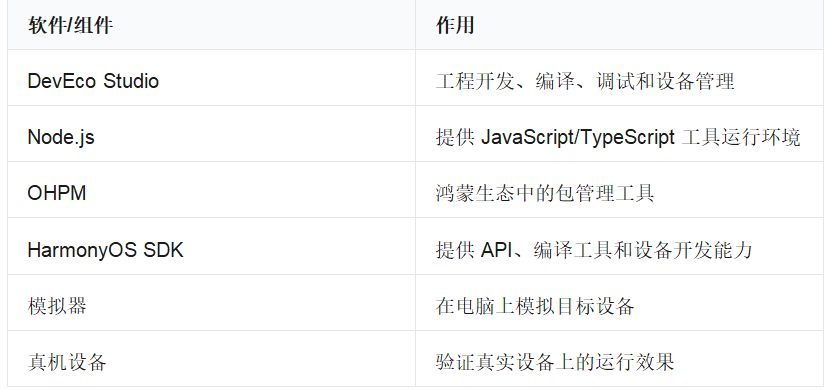Image resolution: width=828 pixels, height=390 pixels.
Task: Click the text 工程开发、编译、调试和设备管理
Action: 585,81
